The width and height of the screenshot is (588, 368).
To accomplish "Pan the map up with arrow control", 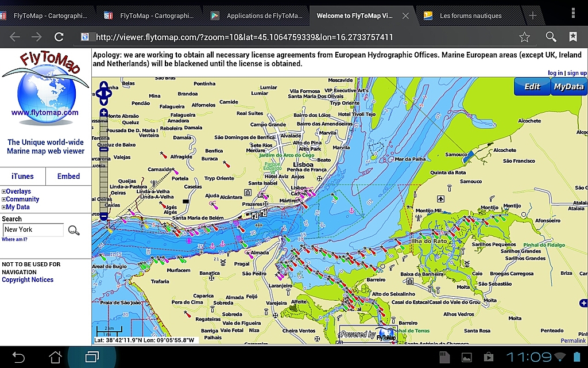I will click(x=104, y=86).
